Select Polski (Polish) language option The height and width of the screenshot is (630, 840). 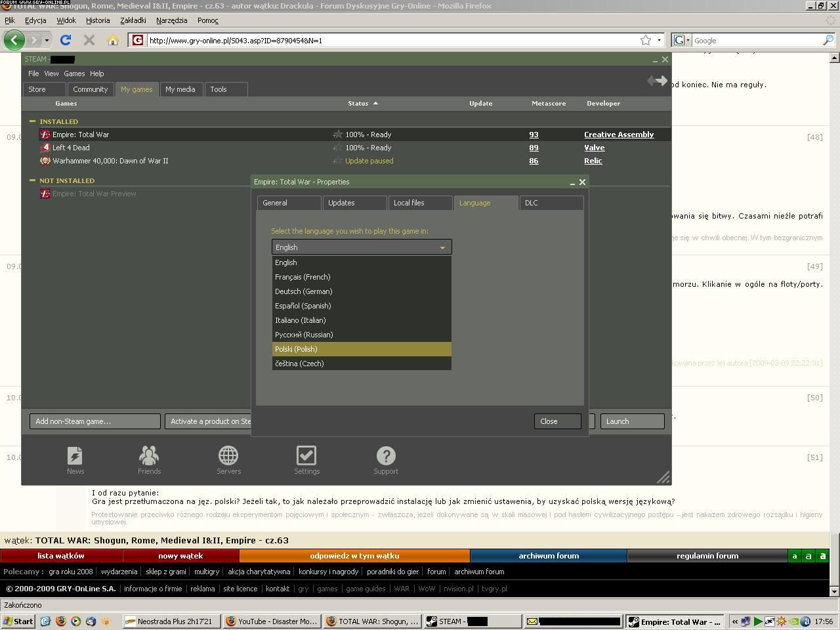pos(362,349)
